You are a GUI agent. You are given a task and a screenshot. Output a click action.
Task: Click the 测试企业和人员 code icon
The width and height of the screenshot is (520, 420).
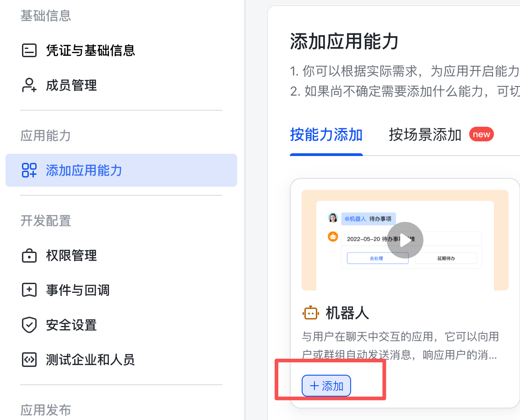[x=29, y=360]
